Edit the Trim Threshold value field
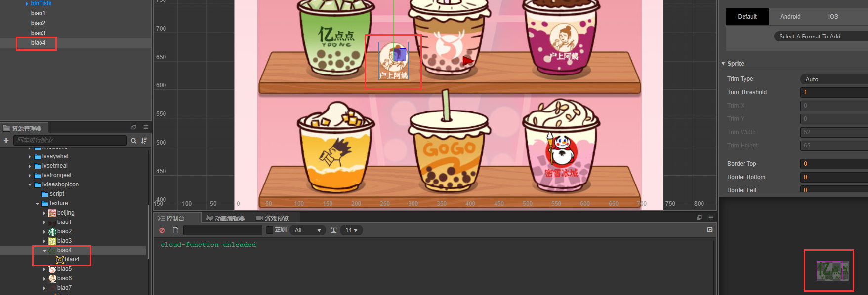The image size is (868, 295). 834,92
